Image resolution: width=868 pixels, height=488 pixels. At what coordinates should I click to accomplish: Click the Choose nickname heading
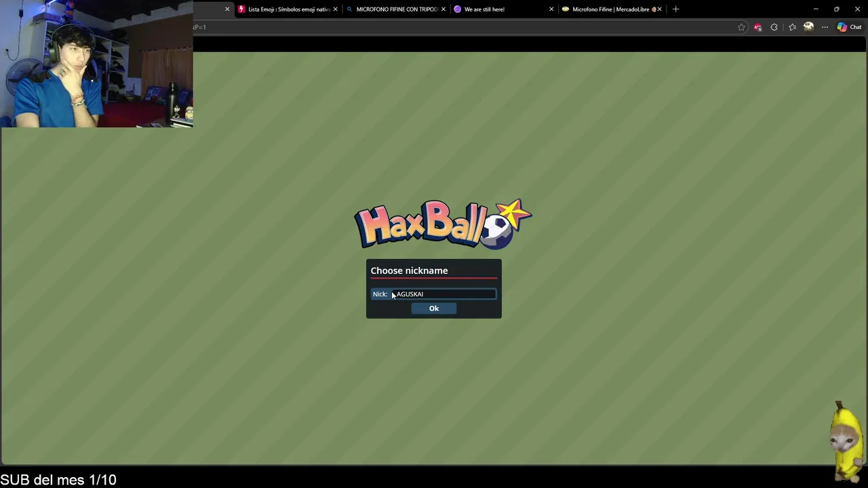(x=409, y=270)
